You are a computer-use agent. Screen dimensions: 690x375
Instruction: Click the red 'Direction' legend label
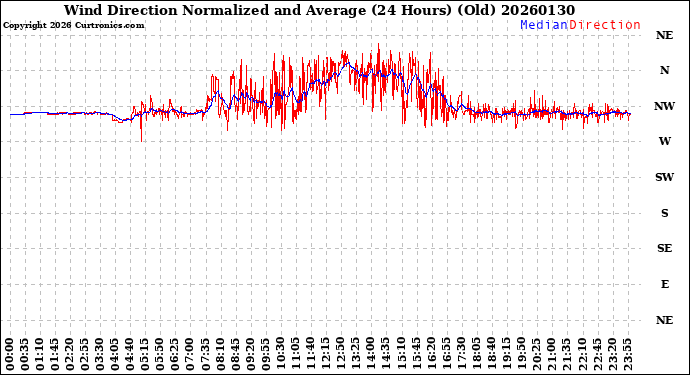click(x=605, y=25)
